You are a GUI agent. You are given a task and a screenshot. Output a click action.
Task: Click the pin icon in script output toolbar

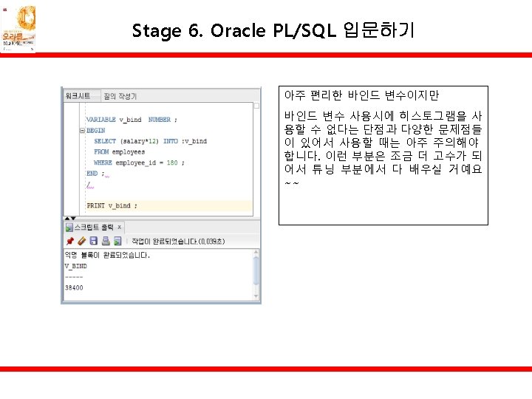click(70, 241)
